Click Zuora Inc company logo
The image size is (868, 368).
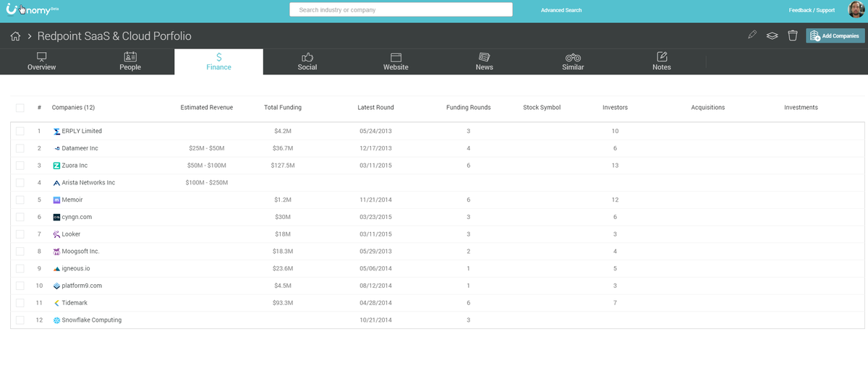[56, 166]
